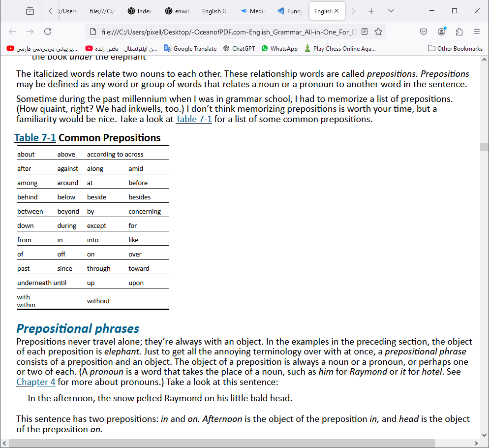Open the Firefox application menu
489x448 pixels.
coord(477,32)
